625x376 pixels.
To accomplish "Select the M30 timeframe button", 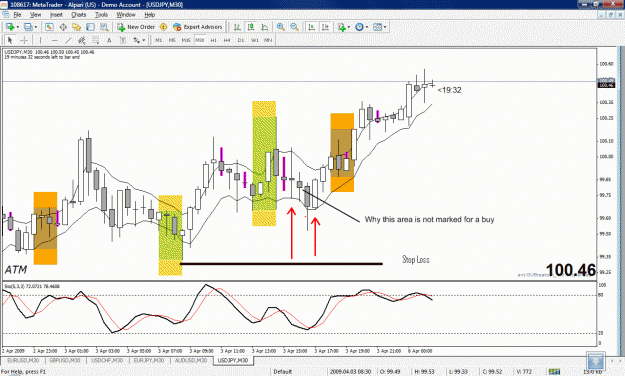I will [200, 40].
